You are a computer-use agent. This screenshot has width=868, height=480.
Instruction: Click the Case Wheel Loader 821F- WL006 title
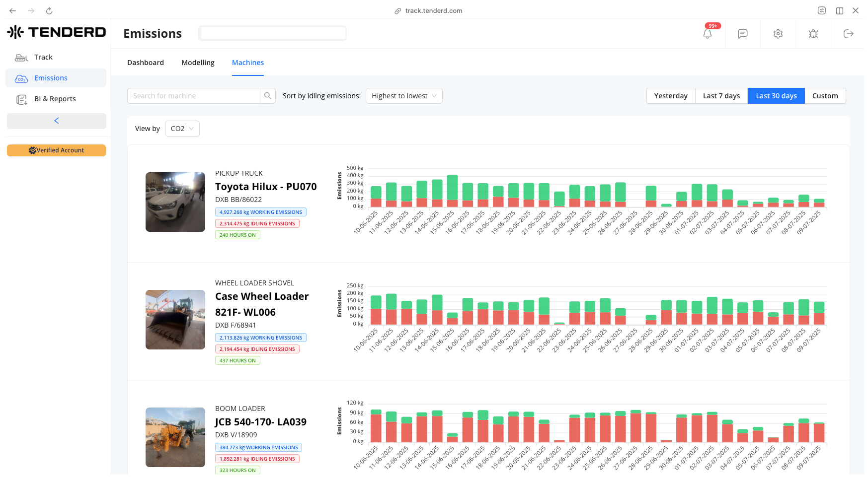tap(262, 304)
